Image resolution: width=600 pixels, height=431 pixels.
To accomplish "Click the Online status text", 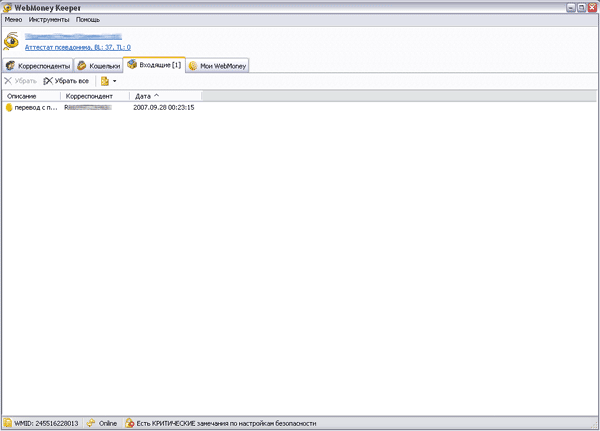I will (108, 423).
